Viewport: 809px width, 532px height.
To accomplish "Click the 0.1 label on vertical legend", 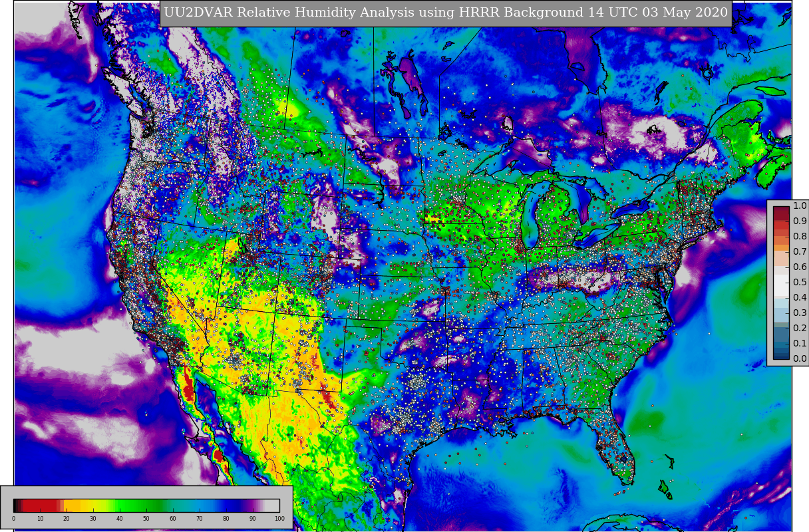I will click(x=800, y=344).
